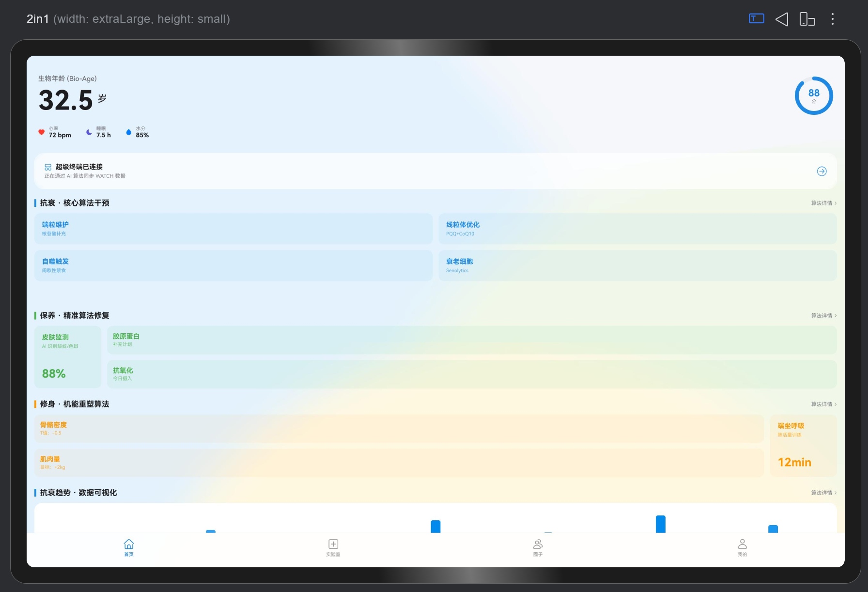Select the 衰老细胞 Senolytics card
The width and height of the screenshot is (868, 592).
click(637, 265)
